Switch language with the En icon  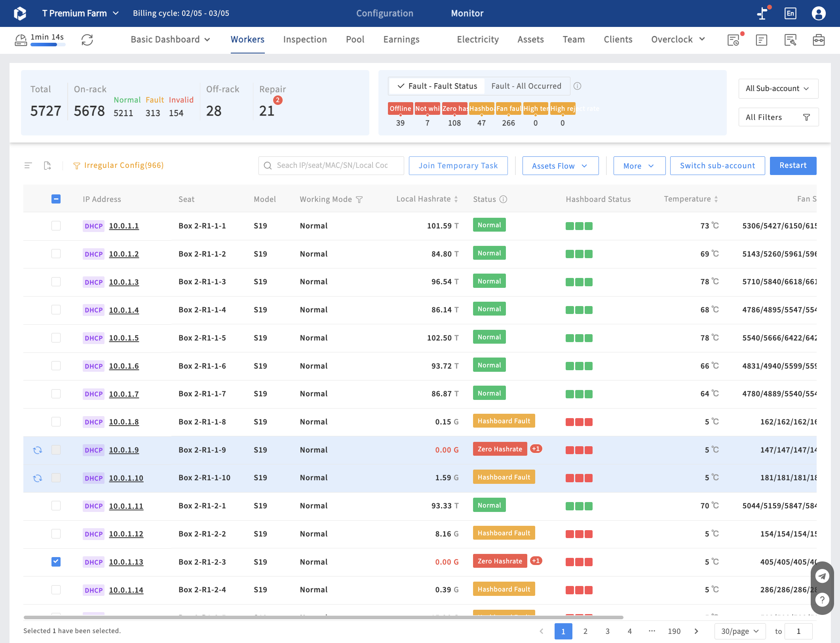790,13
